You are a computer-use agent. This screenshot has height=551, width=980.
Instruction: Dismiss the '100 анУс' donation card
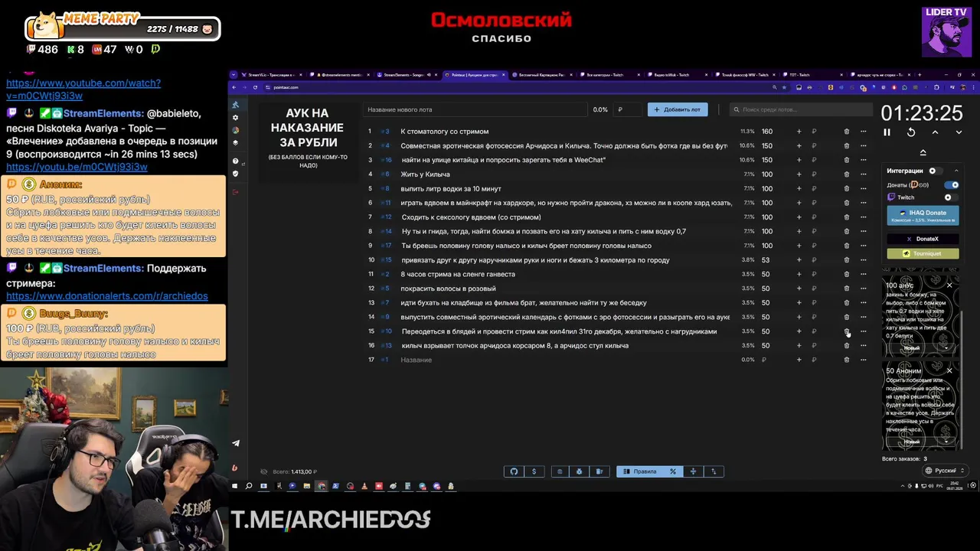click(x=949, y=285)
